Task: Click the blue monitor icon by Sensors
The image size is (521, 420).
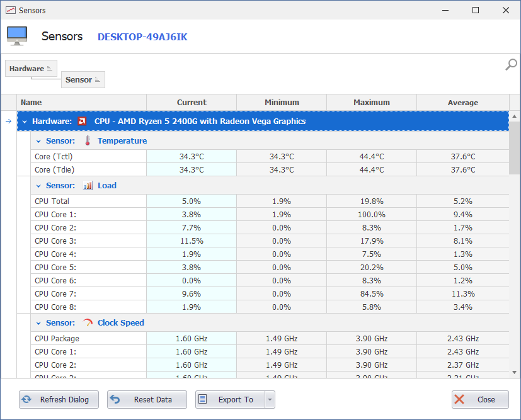Action: click(17, 36)
